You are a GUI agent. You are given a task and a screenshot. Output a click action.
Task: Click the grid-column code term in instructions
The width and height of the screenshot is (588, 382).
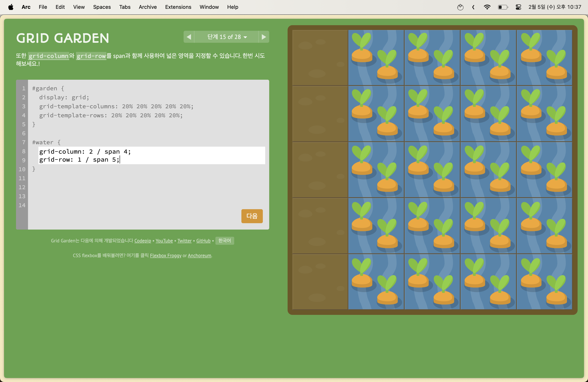[48, 56]
